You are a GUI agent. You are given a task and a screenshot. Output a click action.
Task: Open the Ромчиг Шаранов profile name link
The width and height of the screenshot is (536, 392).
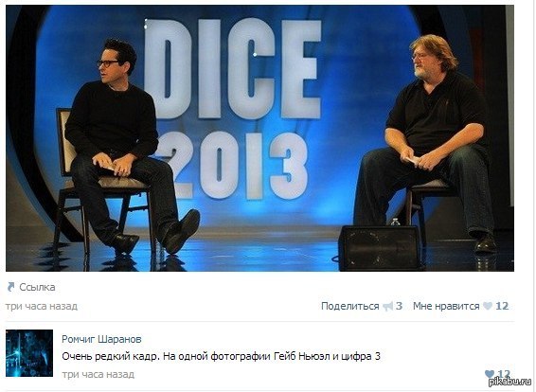click(x=101, y=339)
